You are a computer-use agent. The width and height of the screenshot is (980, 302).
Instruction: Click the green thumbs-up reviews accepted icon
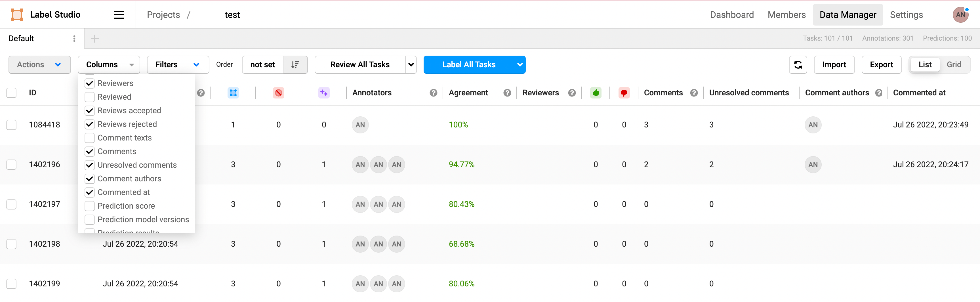595,93
